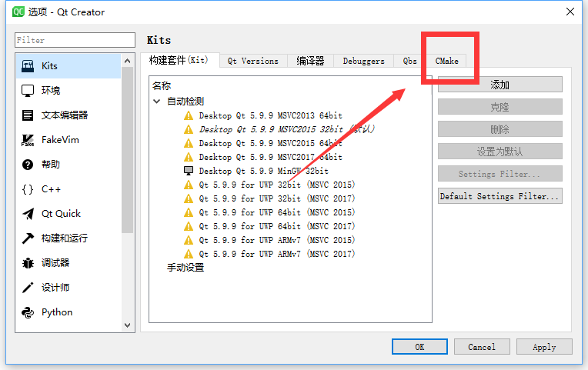Select Qt 5.9.9 for UWP ARMv7 (MSVC 2017)
Viewport: 588px width, 370px height.
(277, 254)
